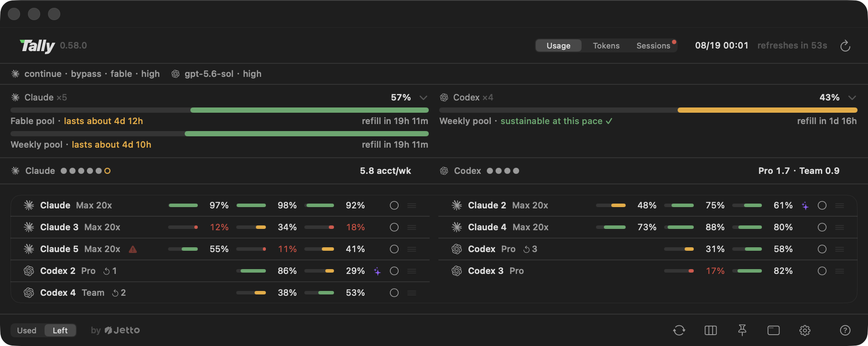Click the 11% value on Claude 5 row

click(x=287, y=249)
